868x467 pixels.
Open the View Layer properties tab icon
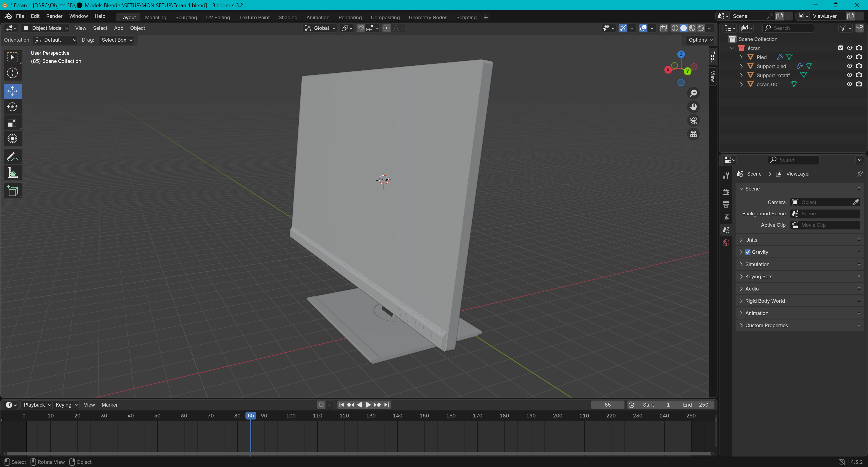coord(726,217)
